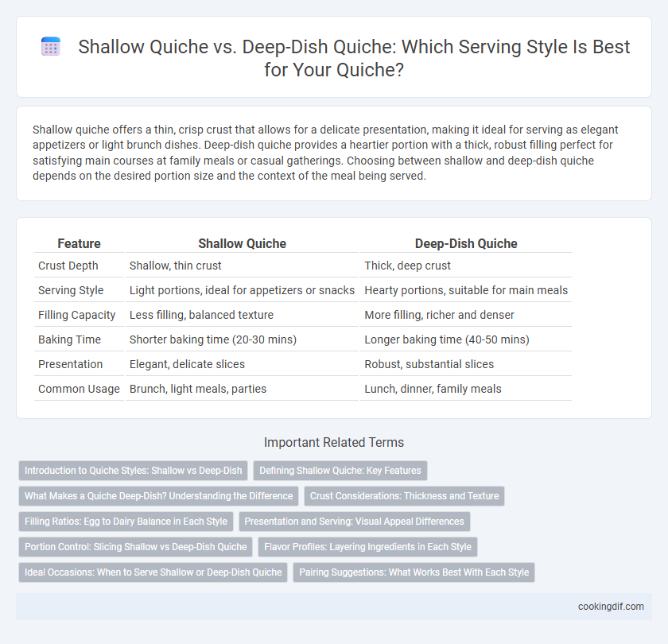Image resolution: width=668 pixels, height=644 pixels.
Task: Select the 'Crust Depth' row label
Action: point(68,266)
